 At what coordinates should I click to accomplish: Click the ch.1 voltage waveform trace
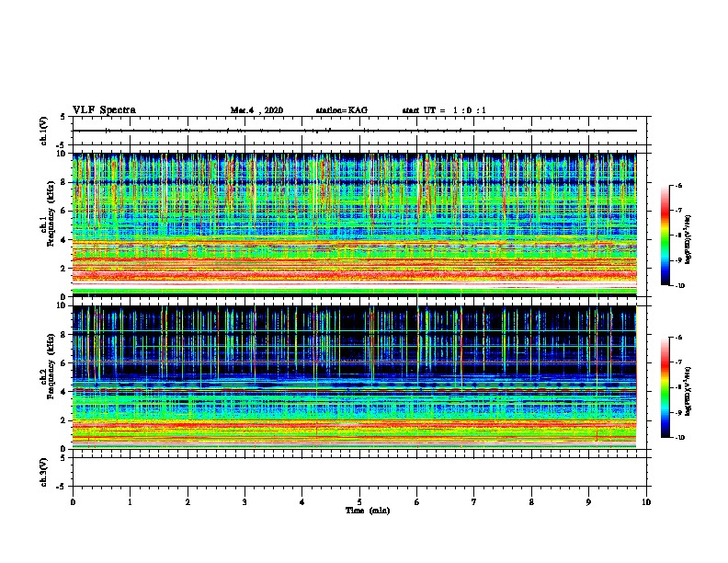point(355,131)
